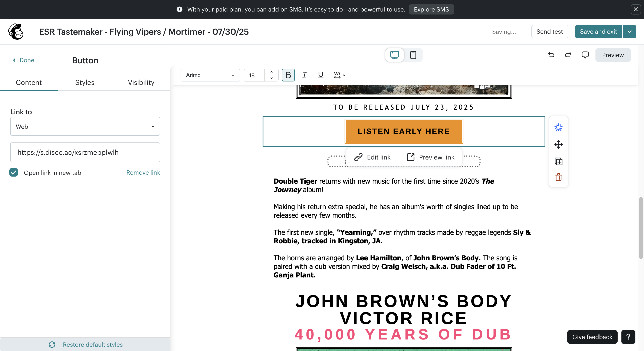Switch to mobile preview mode
This screenshot has width=644, height=351.
[x=413, y=55]
